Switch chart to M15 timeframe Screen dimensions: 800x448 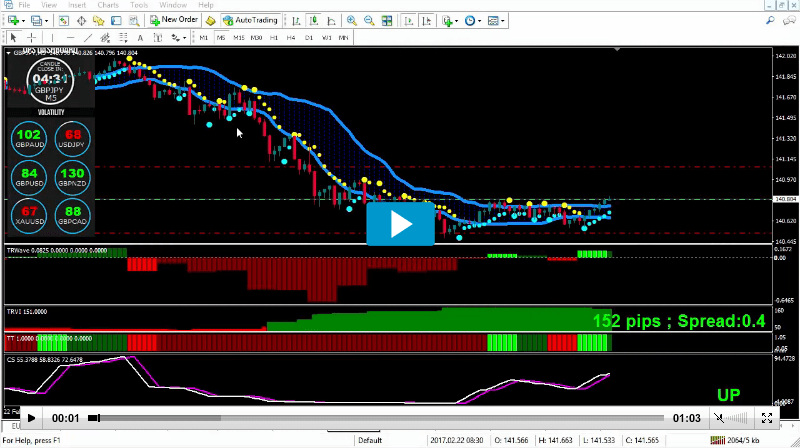[x=239, y=38]
